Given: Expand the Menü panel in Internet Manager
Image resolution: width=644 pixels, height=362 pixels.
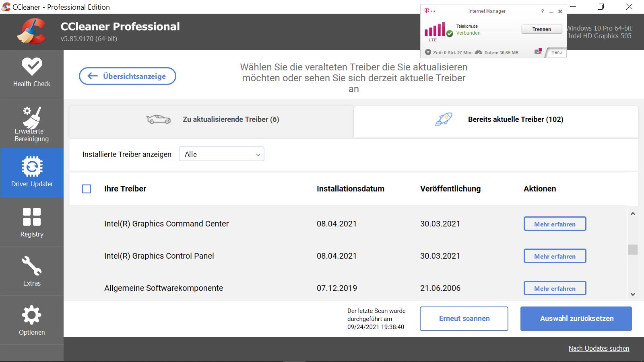Looking at the screenshot, I should pos(556,52).
